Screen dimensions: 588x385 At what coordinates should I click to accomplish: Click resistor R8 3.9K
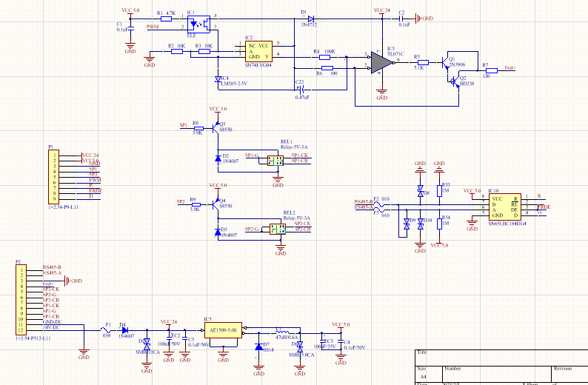pos(198,129)
